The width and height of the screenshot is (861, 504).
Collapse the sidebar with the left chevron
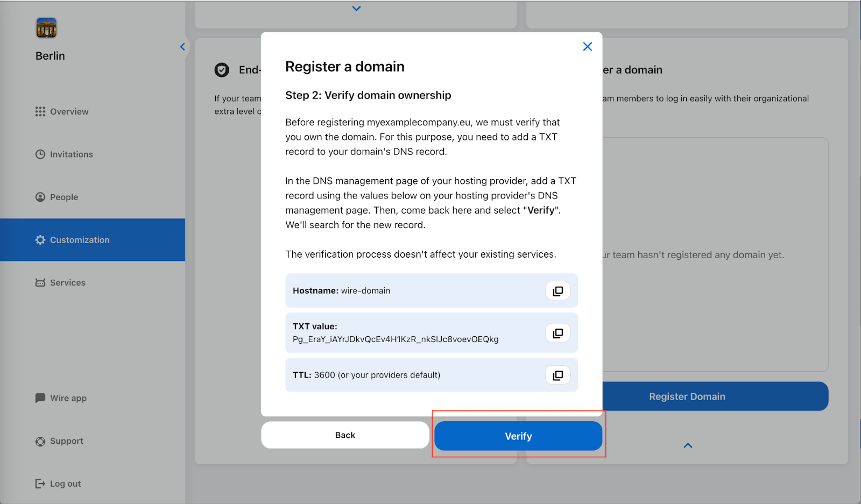coord(182,47)
